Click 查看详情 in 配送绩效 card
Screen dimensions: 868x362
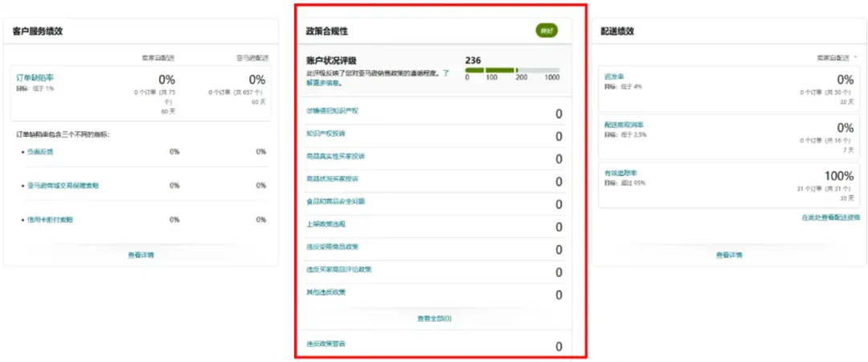click(729, 256)
